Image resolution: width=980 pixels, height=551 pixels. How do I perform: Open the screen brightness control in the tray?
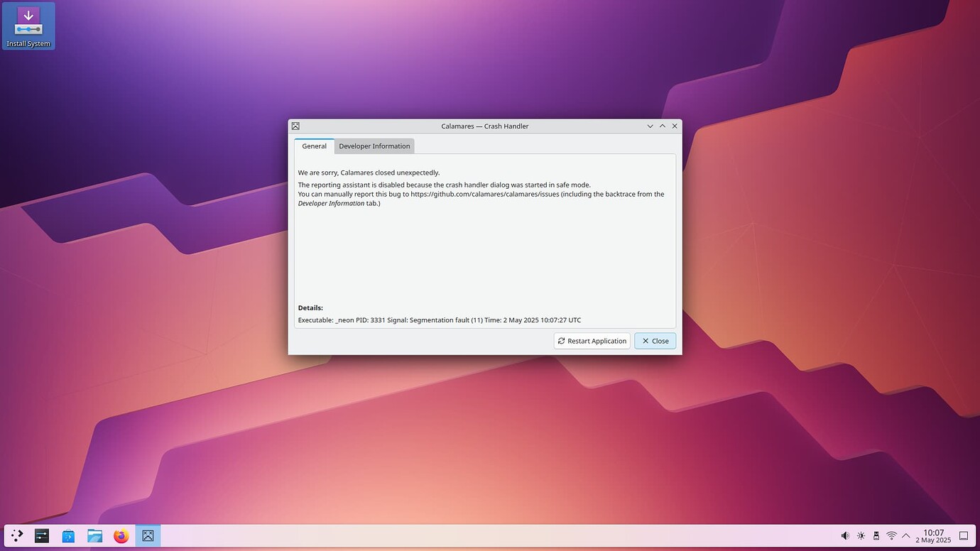(x=861, y=535)
